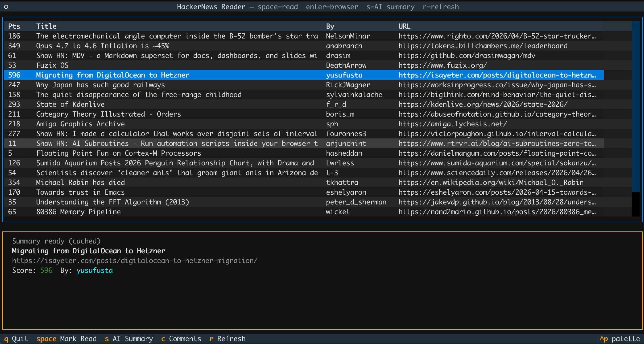Select the Michael Rabin has died row
The width and height of the screenshot is (644, 344).
tap(80, 183)
